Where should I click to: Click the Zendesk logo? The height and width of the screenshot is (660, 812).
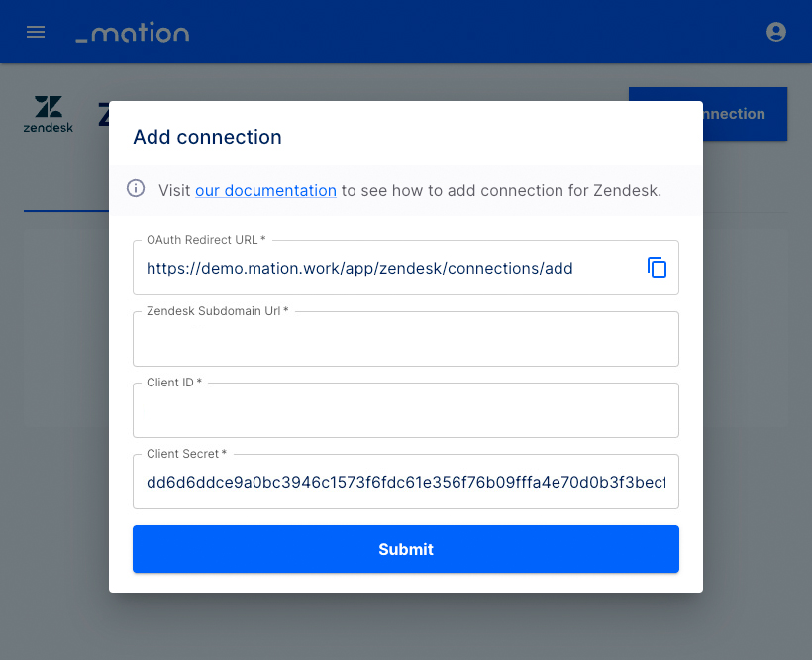point(49,114)
